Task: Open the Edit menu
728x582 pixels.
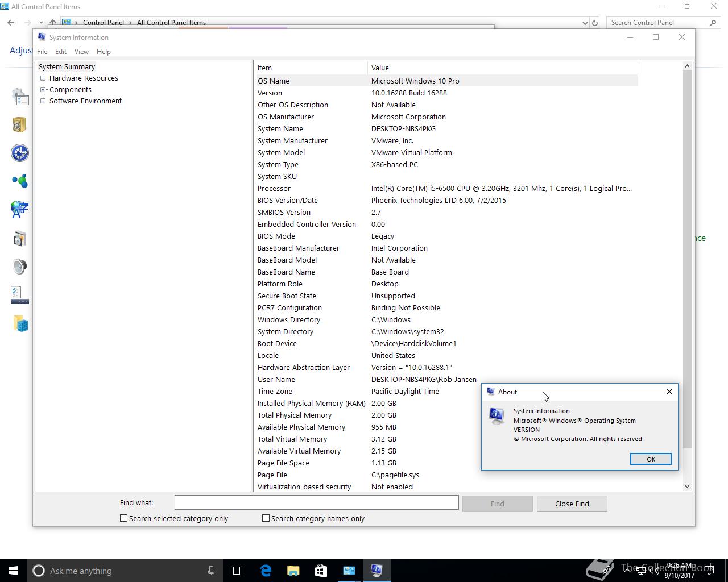Action: [x=61, y=52]
